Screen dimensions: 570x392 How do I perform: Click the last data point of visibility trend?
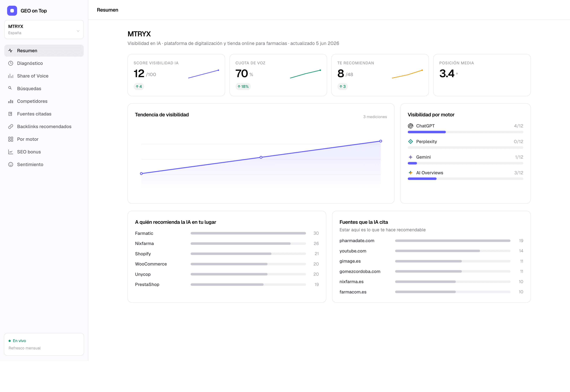click(380, 141)
